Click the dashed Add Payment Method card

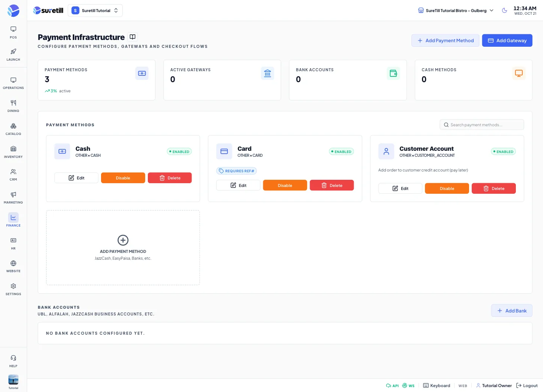[x=123, y=248]
